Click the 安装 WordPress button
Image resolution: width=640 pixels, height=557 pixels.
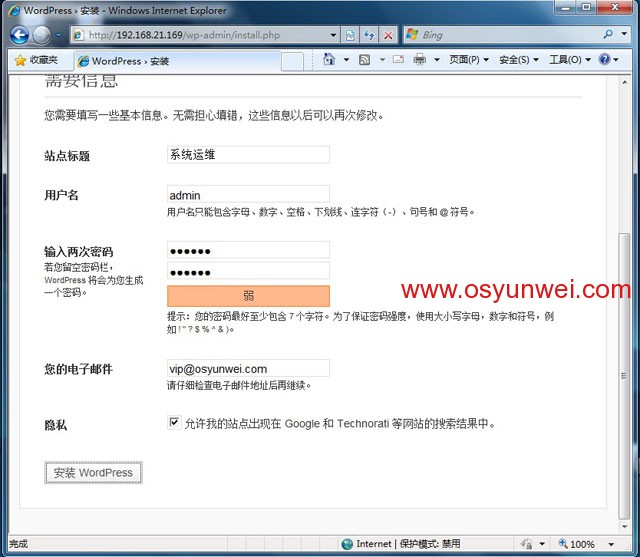point(93,473)
